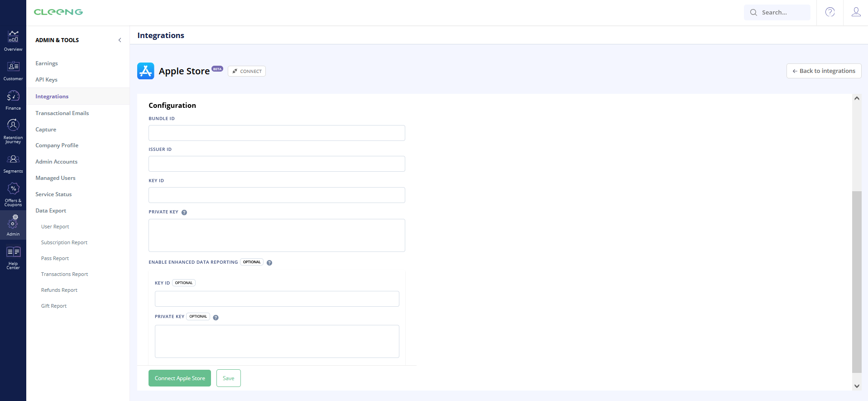Click the Connect status button beside Apple Store
The width and height of the screenshot is (868, 401).
[247, 71]
